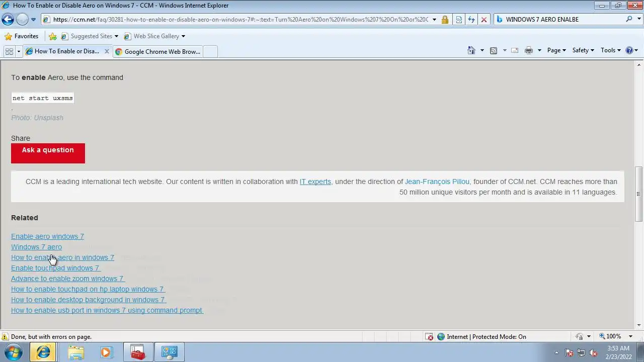Screen dimensions: 644x362
Task: Click Internet Explorer taskbar icon
Action: (x=43, y=352)
